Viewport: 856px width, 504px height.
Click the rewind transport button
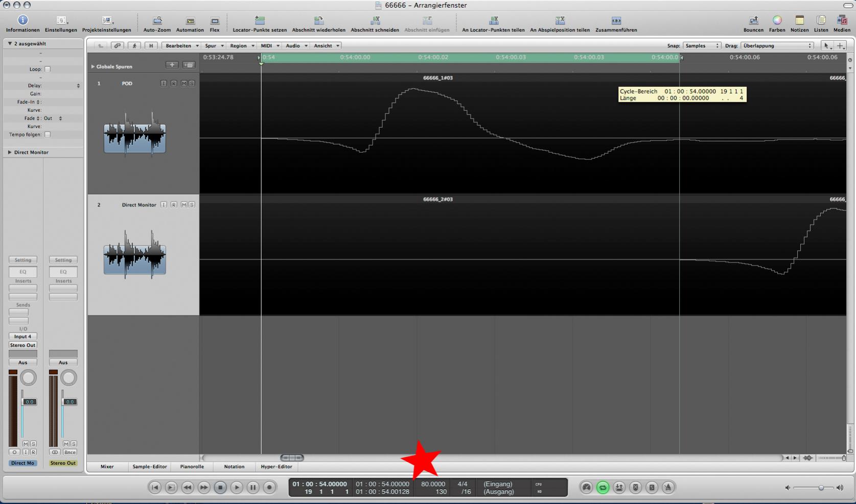188,487
